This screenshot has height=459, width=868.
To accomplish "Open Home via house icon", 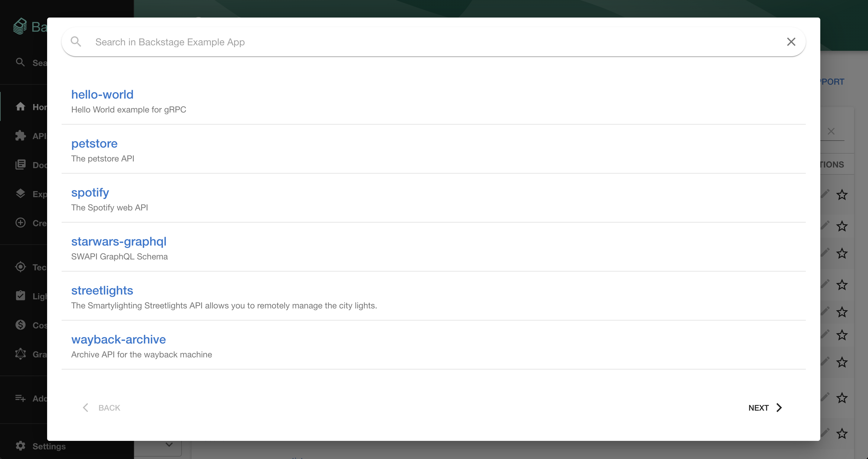I will (20, 106).
